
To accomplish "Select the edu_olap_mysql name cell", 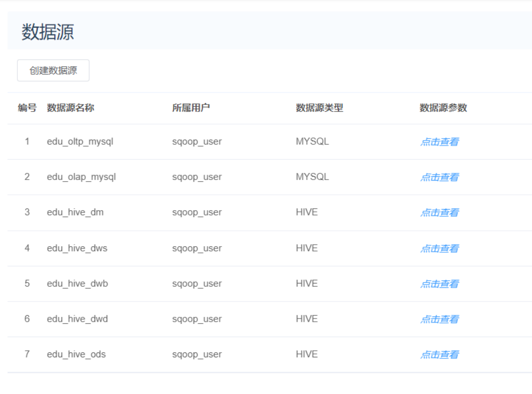I will [x=81, y=177].
